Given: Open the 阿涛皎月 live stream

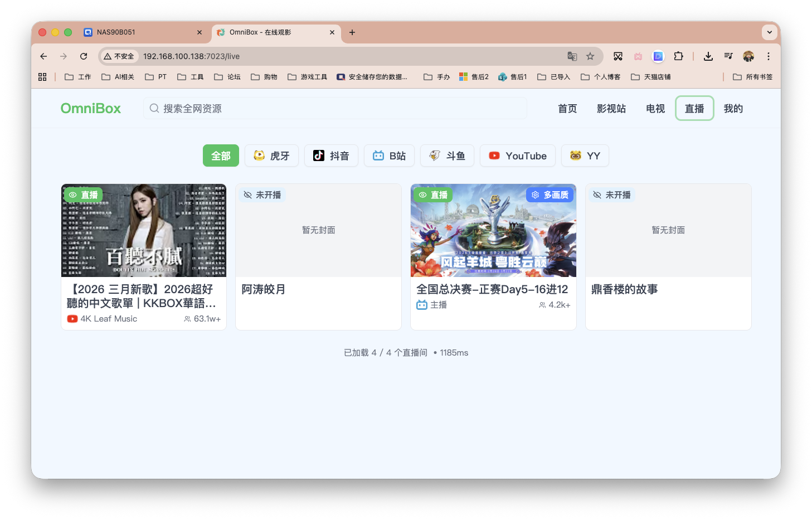Looking at the screenshot, I should click(x=318, y=256).
